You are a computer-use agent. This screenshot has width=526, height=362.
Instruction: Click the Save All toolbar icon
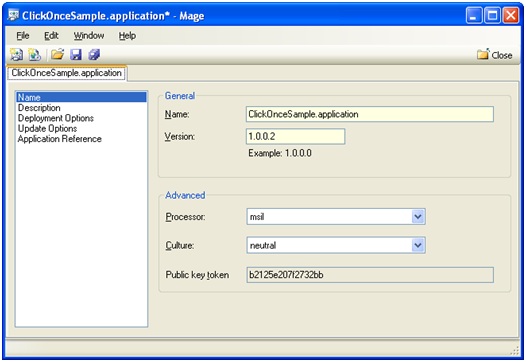tap(94, 55)
